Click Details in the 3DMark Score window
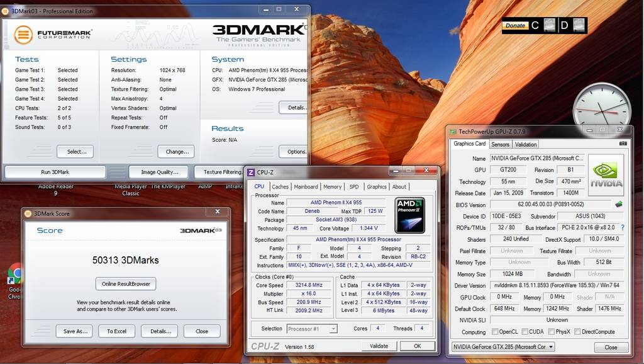 click(x=159, y=331)
